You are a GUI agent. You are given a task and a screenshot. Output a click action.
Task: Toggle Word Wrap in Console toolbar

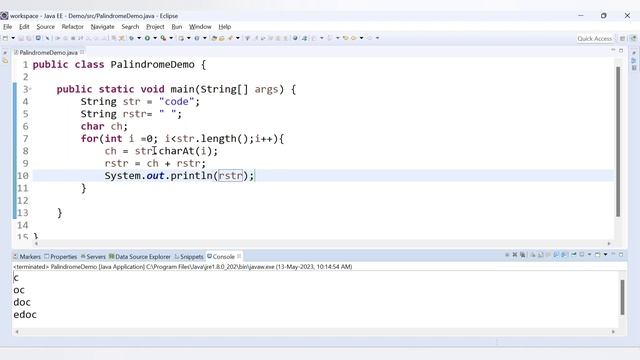click(x=548, y=255)
